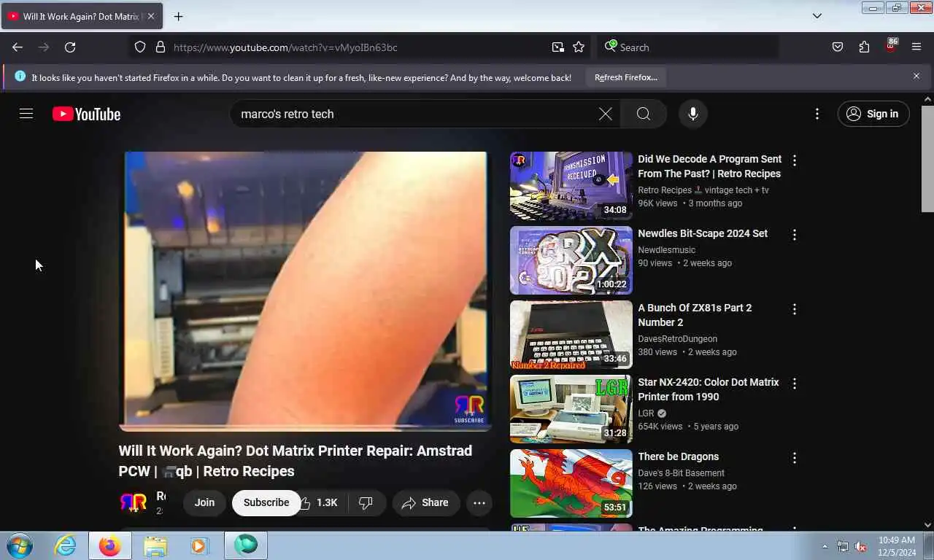Launch Internet Explorer from taskbar
Image resolution: width=934 pixels, height=560 pixels.
pyautogui.click(x=65, y=545)
